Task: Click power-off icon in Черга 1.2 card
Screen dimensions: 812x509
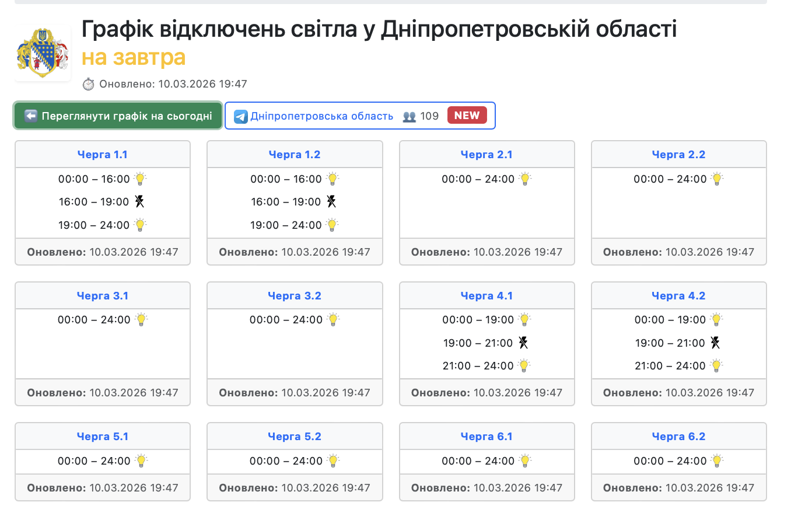Action: (331, 201)
